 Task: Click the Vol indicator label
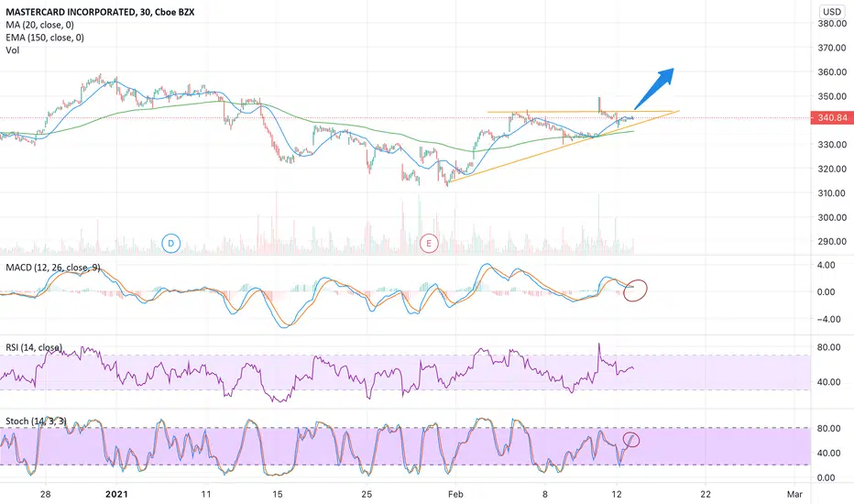13,50
